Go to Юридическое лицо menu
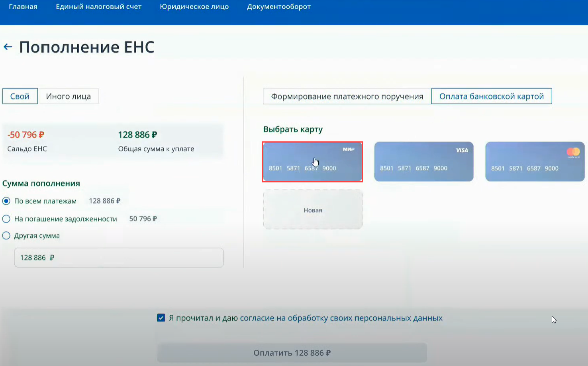Viewport: 588px width, 366px height. [194, 7]
